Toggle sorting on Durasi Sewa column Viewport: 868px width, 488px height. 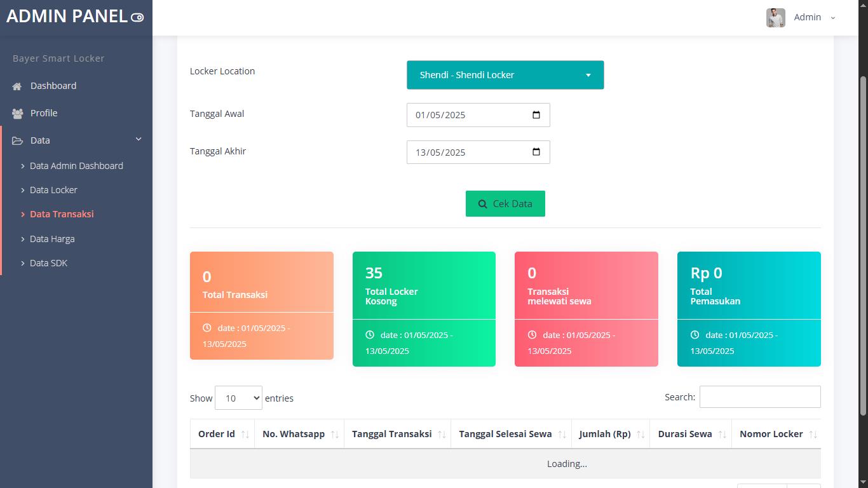pos(723,434)
